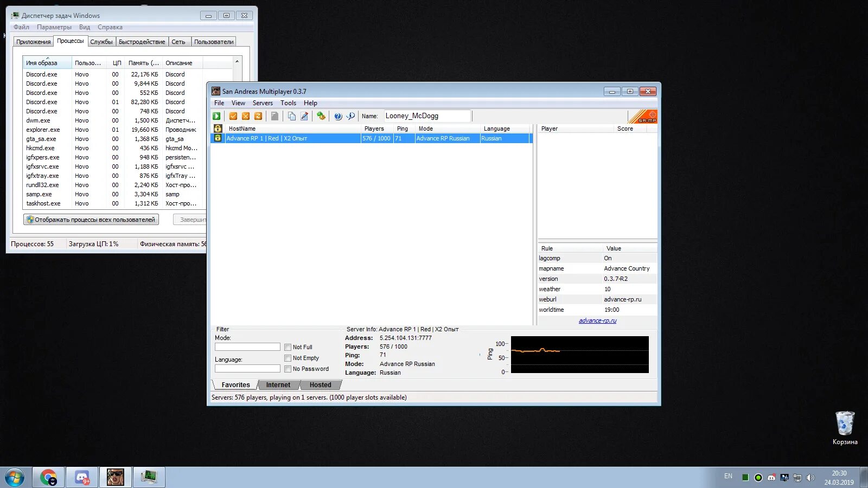Click the green Settings icon in SA-MP toolbar
Viewport: 868px width, 488px height.
pyautogui.click(x=321, y=116)
